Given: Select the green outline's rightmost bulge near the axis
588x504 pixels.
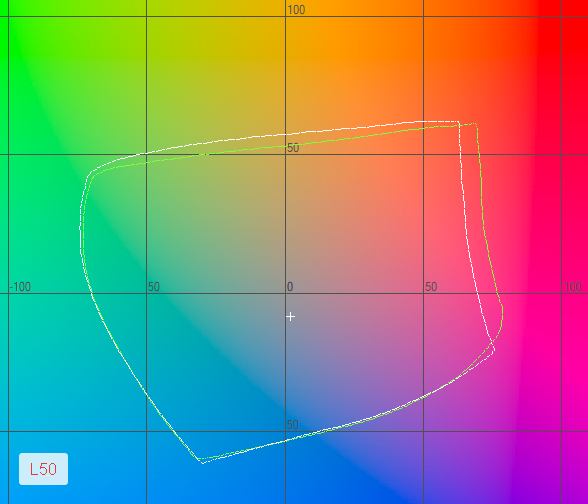Looking at the screenshot, I should pyautogui.click(x=502, y=311).
